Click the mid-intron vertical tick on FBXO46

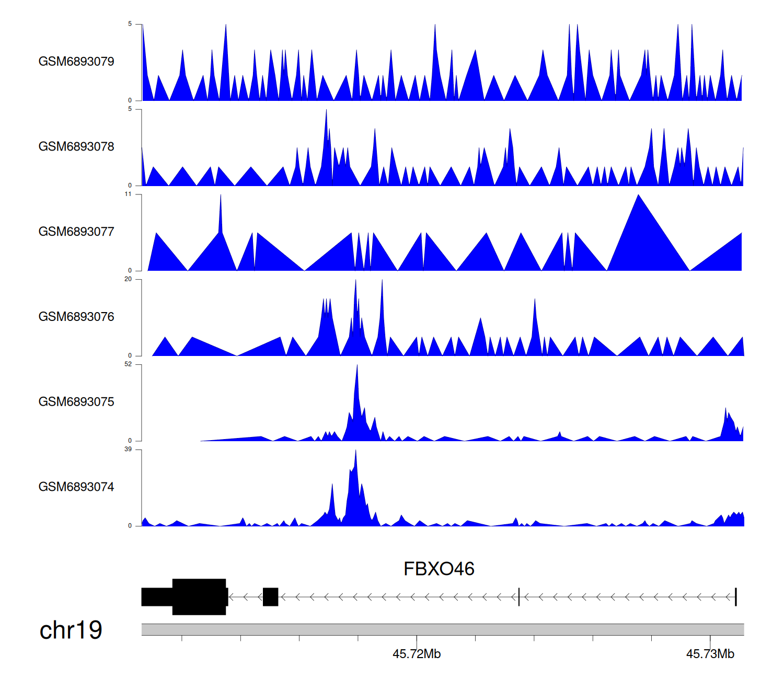click(x=518, y=597)
